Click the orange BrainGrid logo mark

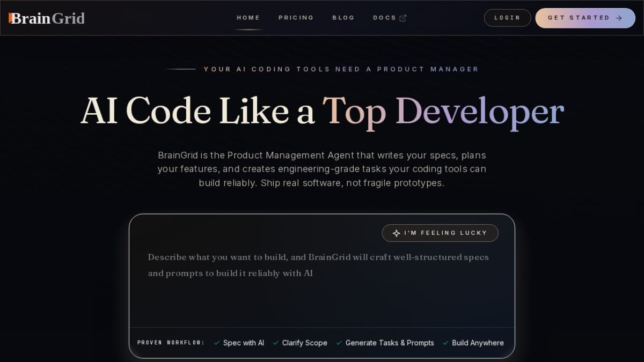(x=11, y=18)
